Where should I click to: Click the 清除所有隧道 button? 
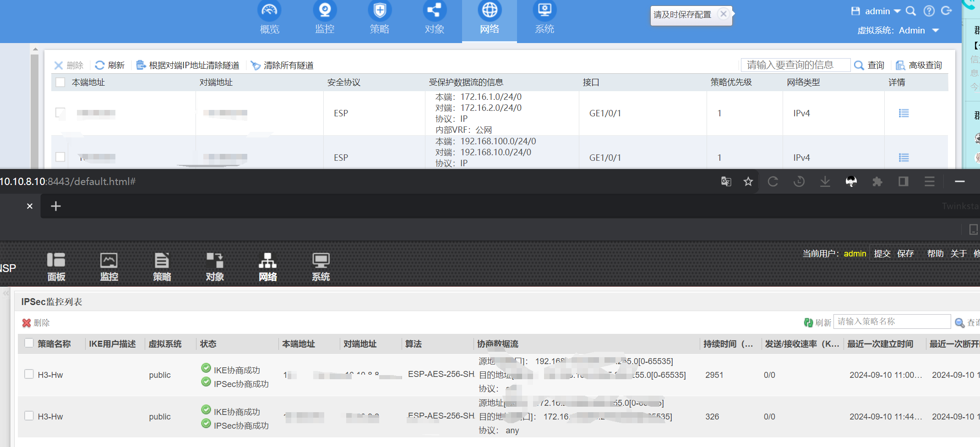[x=283, y=65]
